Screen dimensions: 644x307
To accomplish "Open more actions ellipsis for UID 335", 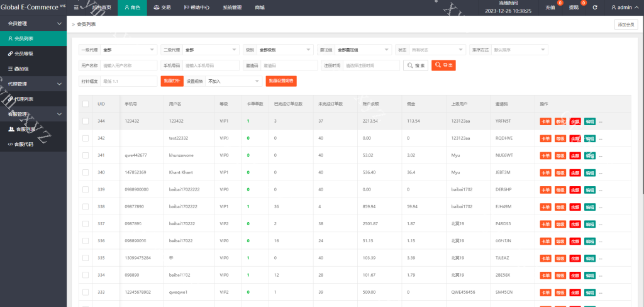I will 601,259.
